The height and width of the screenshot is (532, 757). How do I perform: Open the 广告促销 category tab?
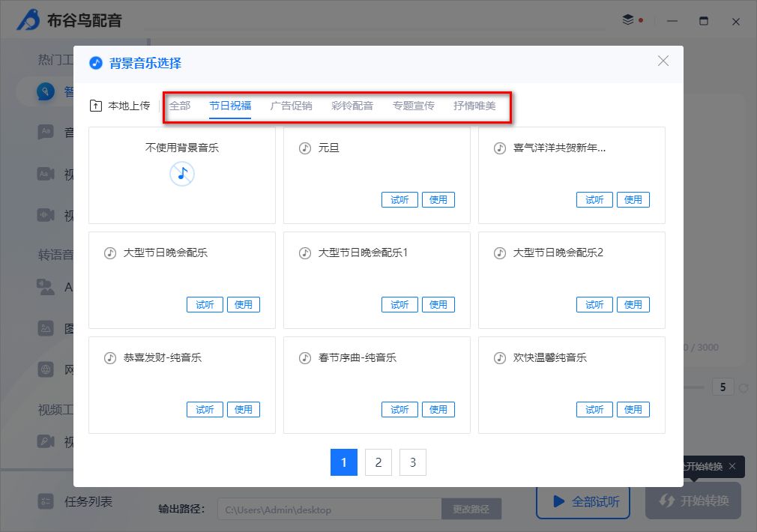pyautogui.click(x=291, y=106)
